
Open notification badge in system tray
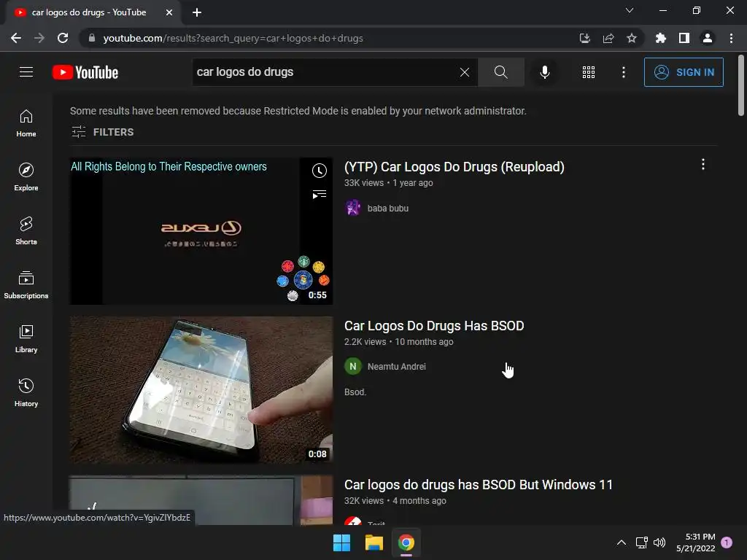click(x=727, y=542)
